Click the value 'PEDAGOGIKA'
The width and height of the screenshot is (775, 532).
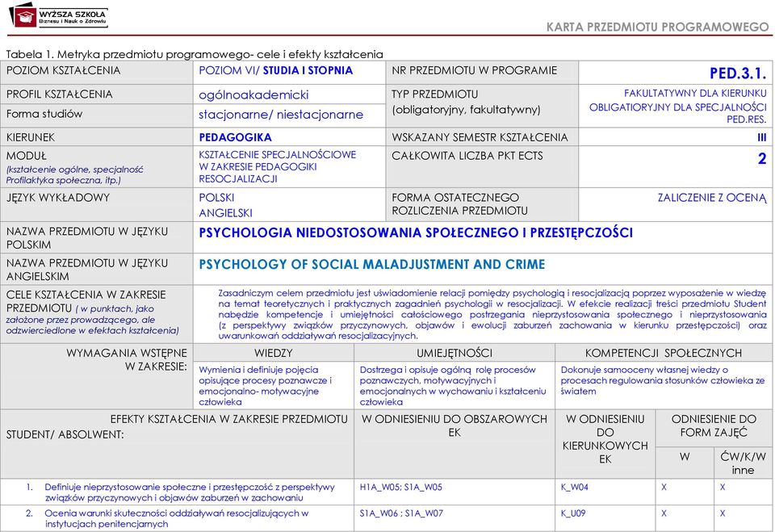point(235,137)
